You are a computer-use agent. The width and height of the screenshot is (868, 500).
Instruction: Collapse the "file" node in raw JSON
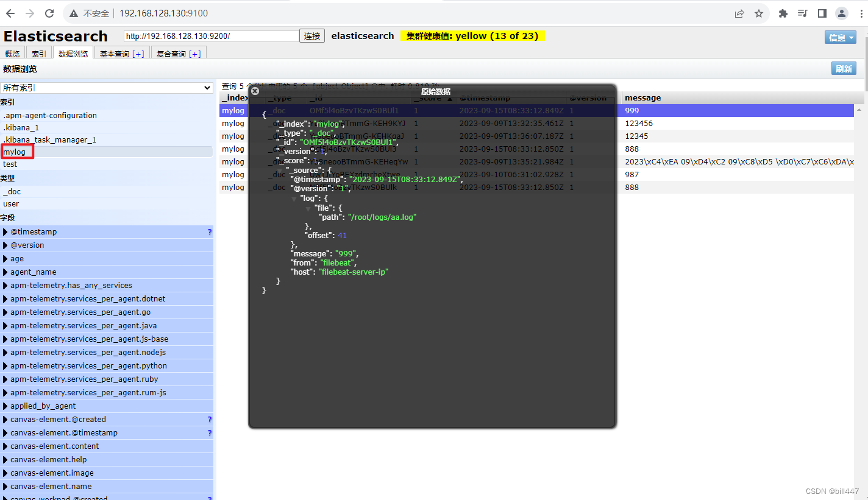(x=308, y=208)
